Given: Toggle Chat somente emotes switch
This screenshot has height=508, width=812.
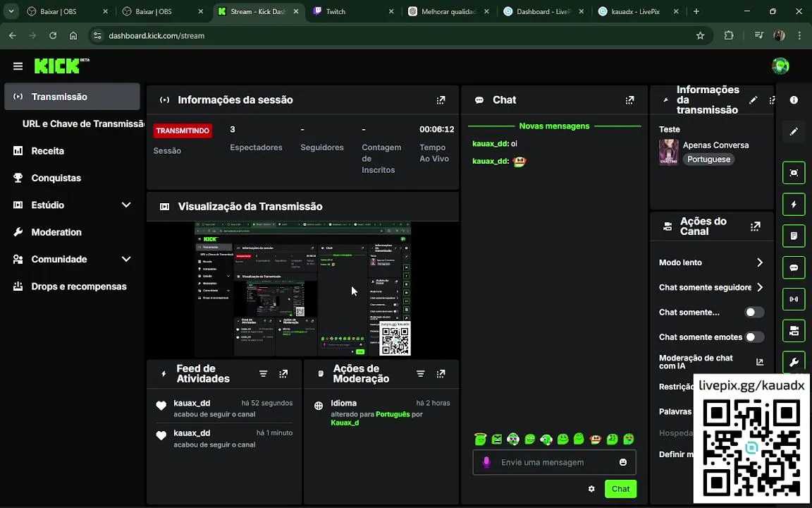Looking at the screenshot, I should pyautogui.click(x=754, y=337).
